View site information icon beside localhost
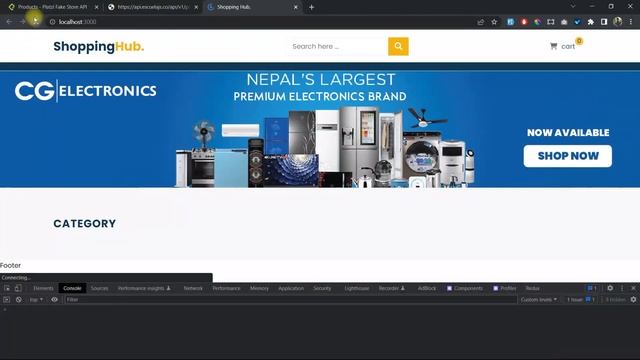 pyautogui.click(x=52, y=22)
